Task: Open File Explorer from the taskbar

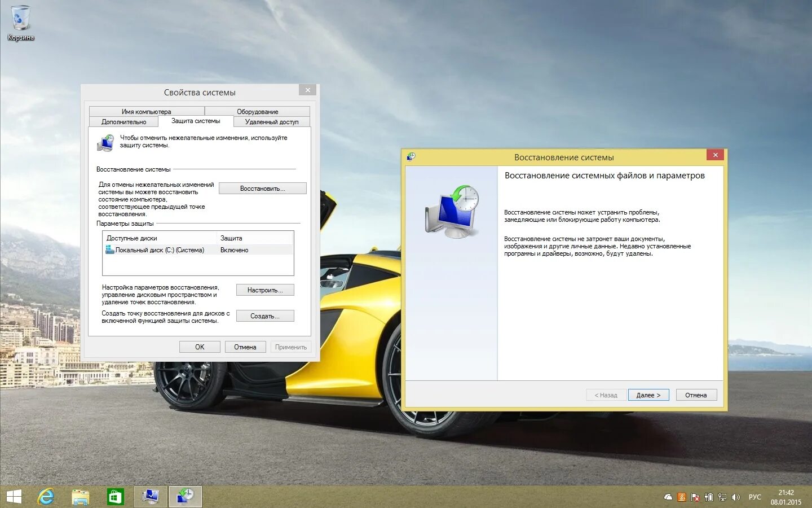Action: click(81, 497)
